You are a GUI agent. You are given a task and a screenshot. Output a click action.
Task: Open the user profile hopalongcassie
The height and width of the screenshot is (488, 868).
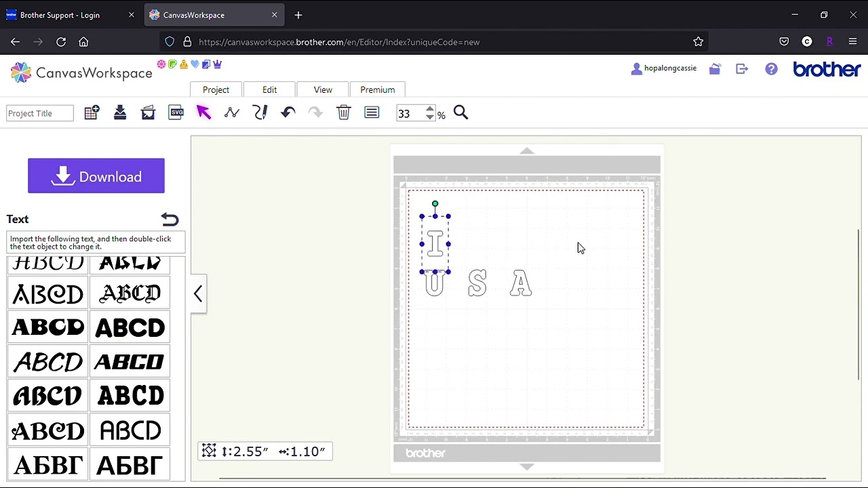pyautogui.click(x=664, y=68)
